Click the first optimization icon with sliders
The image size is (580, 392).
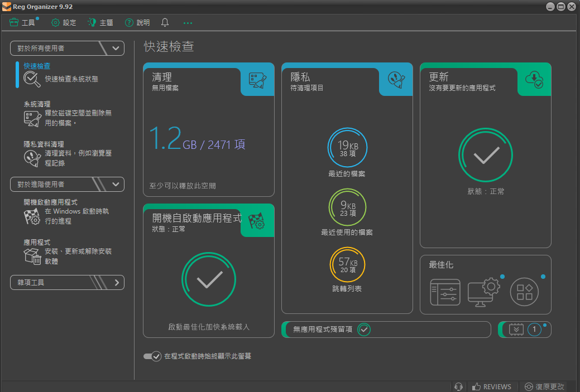click(x=445, y=292)
